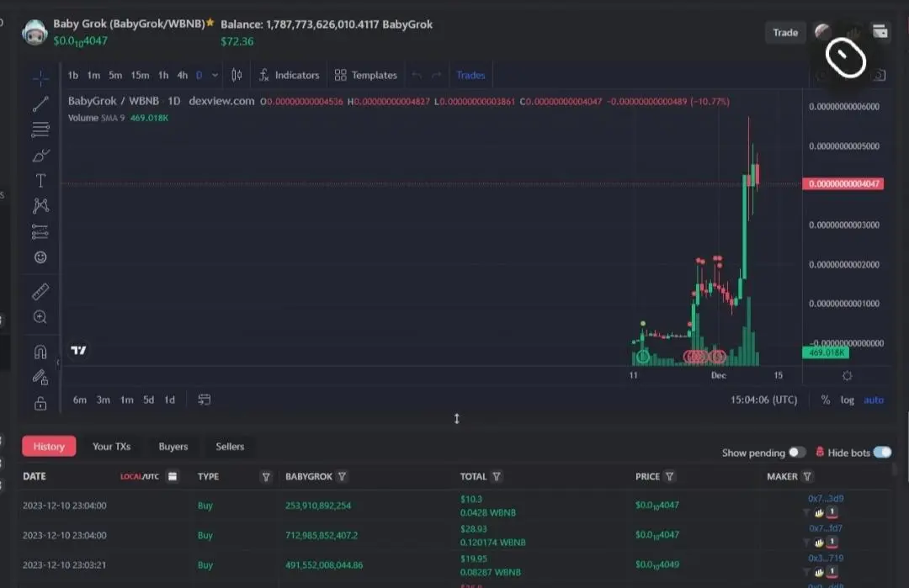Filter by TOTAL column
The width and height of the screenshot is (909, 588).
tap(497, 476)
